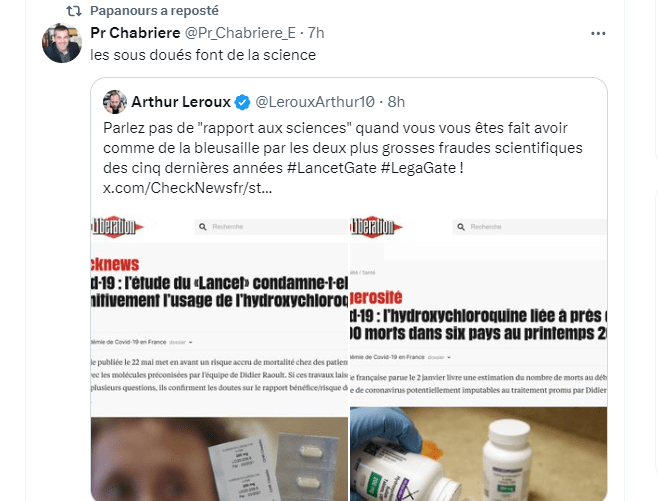Image resolution: width=658 pixels, height=501 pixels.
Task: Open the Lancet article screenshot image
Action: pos(219,357)
